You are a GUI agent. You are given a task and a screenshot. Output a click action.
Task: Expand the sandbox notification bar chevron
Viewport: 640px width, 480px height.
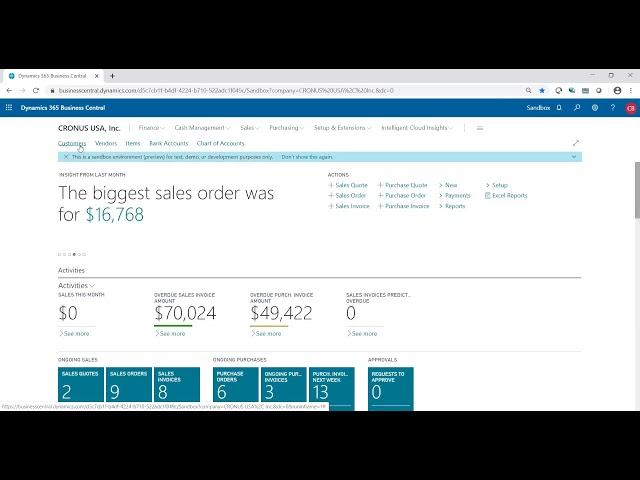pyautogui.click(x=574, y=157)
